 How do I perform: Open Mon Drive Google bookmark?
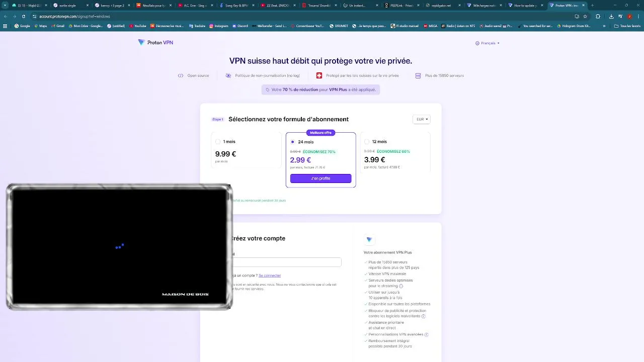pos(86,26)
